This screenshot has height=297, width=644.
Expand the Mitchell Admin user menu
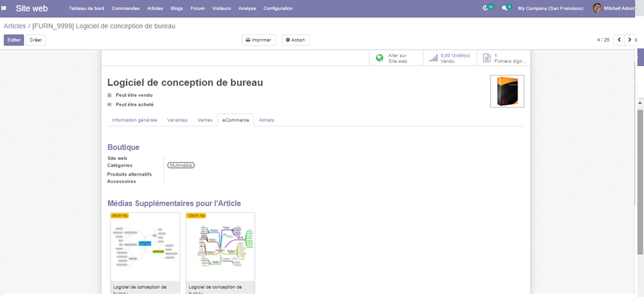[x=616, y=8]
